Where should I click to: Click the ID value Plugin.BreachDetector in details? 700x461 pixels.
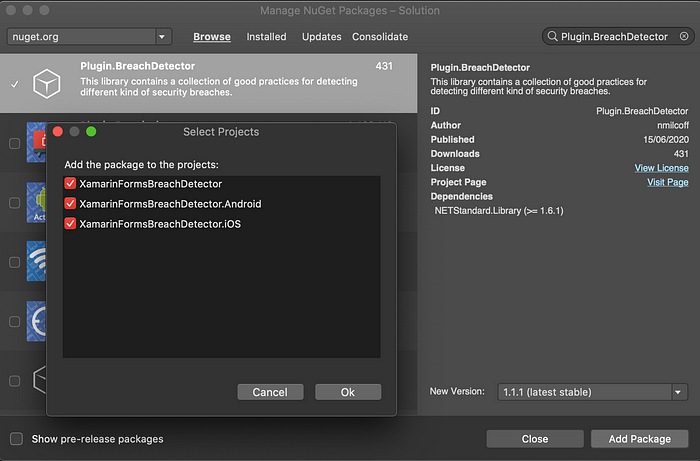point(642,111)
